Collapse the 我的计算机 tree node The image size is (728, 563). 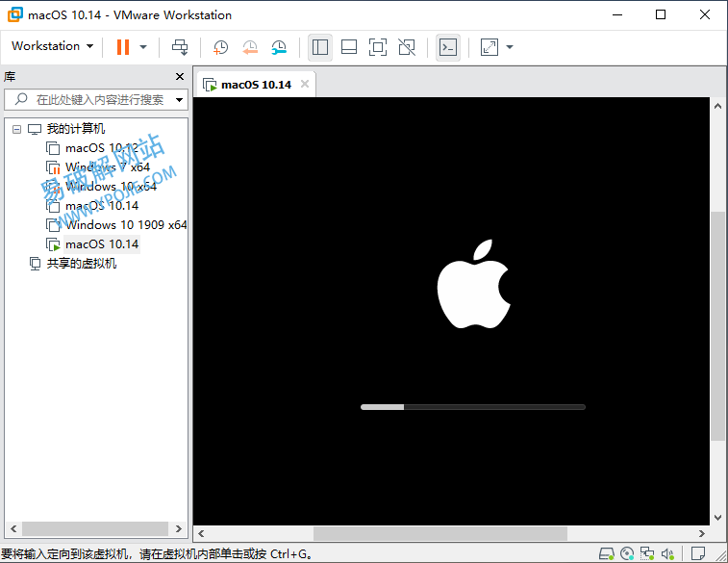[x=16, y=129]
